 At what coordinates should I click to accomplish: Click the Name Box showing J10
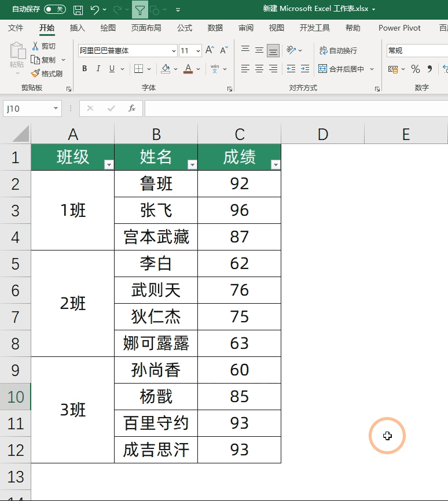28,108
